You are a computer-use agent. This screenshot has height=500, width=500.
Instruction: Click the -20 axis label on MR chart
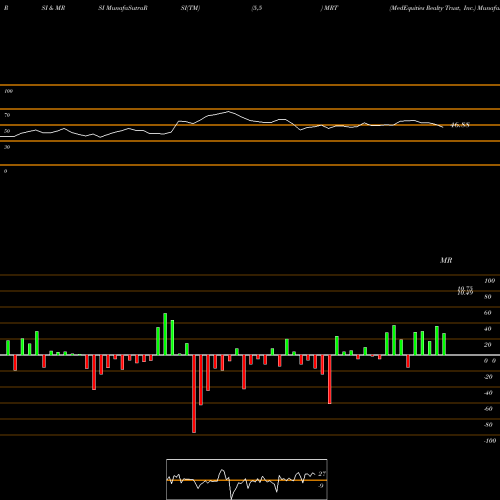pos(488,377)
